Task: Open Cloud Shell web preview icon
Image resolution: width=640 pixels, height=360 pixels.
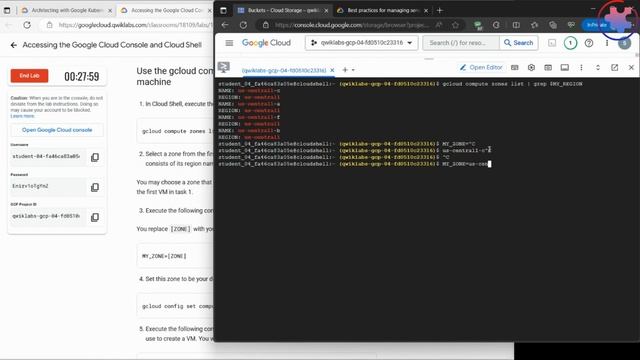Action: pyautogui.click(x=548, y=67)
